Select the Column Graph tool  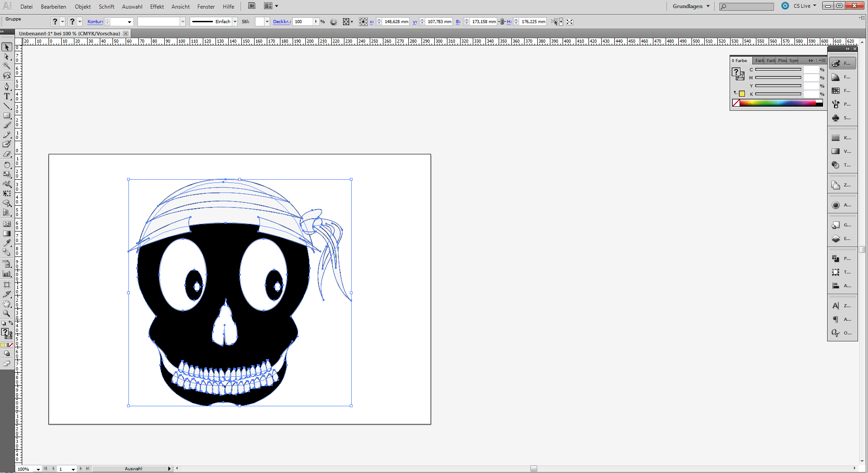[x=7, y=273]
